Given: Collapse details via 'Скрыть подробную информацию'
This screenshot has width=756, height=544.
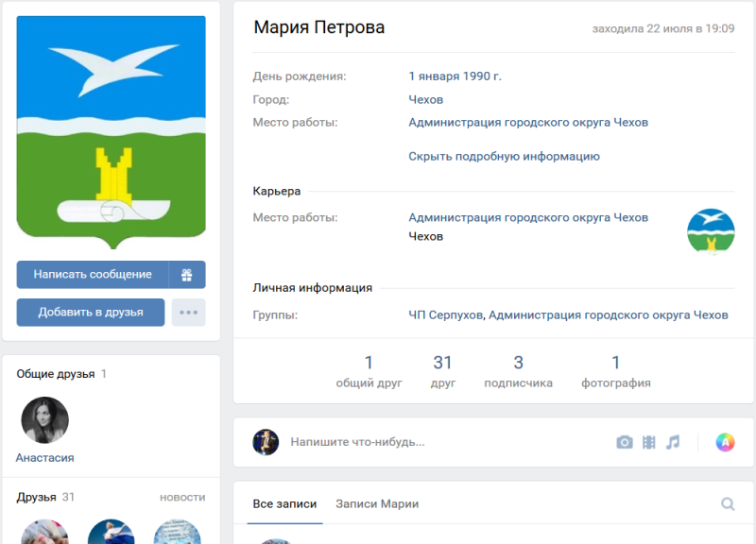Looking at the screenshot, I should pos(505,157).
